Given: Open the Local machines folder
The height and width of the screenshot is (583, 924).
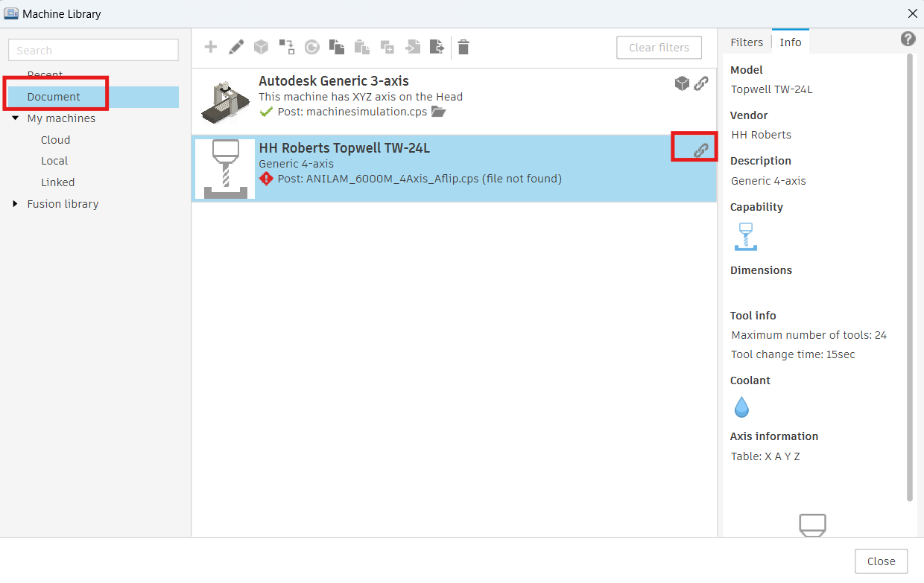Looking at the screenshot, I should pos(54,161).
